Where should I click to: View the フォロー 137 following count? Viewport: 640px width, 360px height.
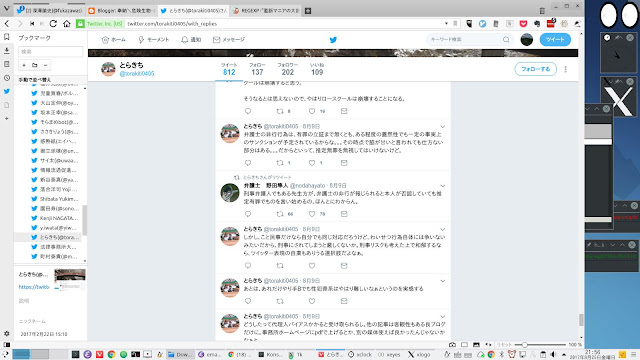257,69
